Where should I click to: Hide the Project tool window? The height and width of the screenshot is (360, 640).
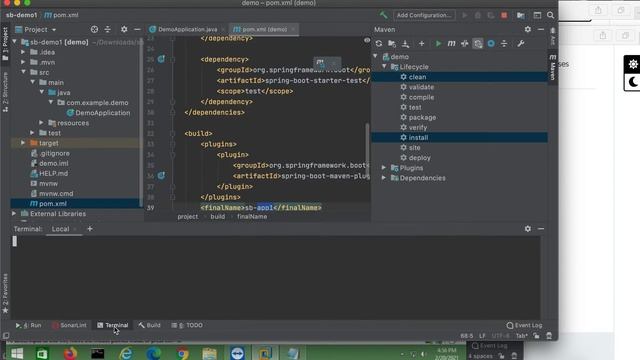click(x=137, y=29)
